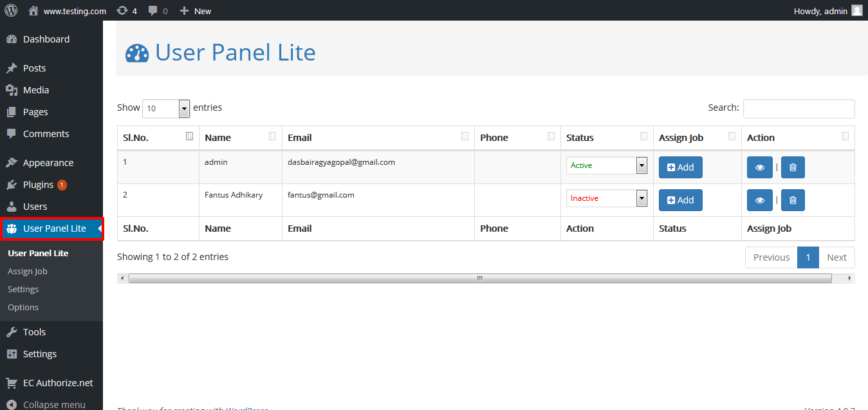Click the Dashboard gauge icon in sidebar
Screen dimensions: 868x410
[12, 39]
